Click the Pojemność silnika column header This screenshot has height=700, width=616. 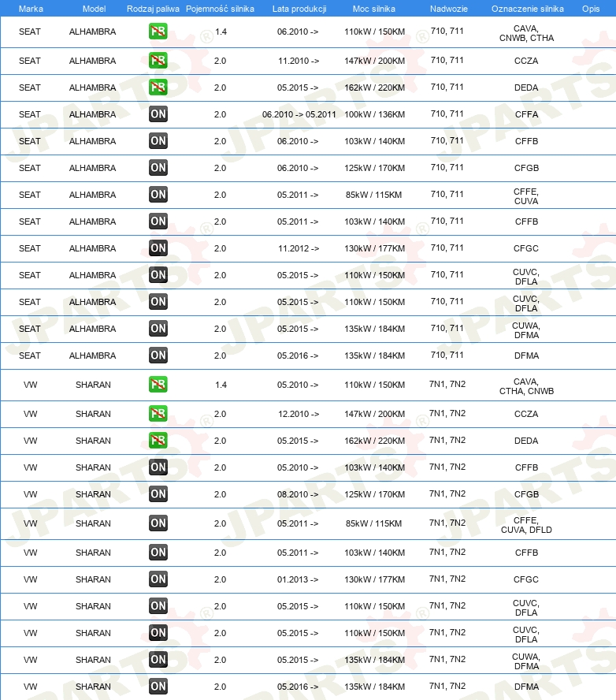(220, 9)
